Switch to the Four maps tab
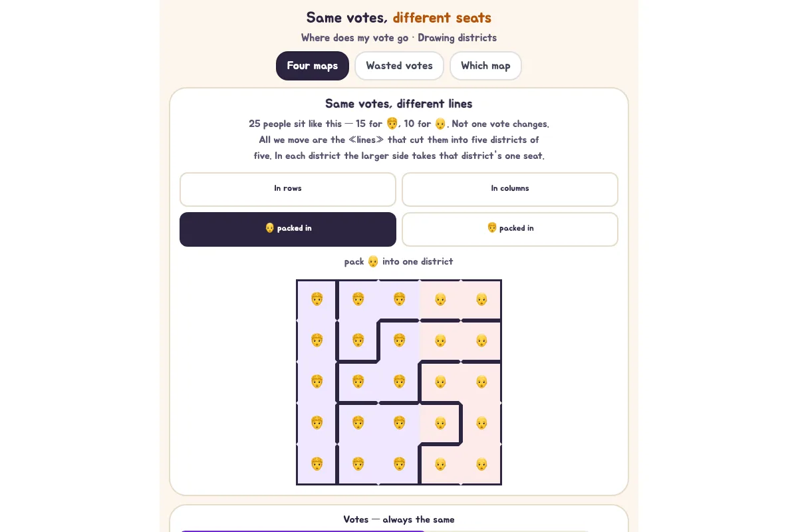 pos(313,66)
